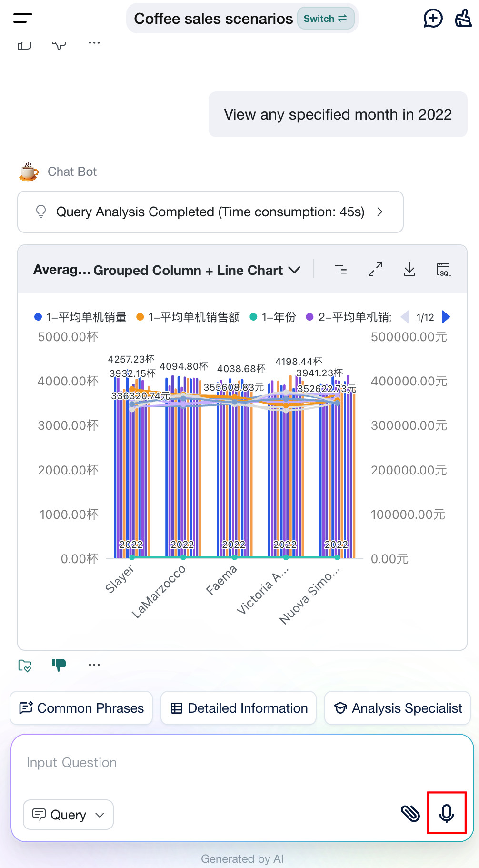Click the Victoria A… axis label
This screenshot has width=479, height=868.
pyautogui.click(x=262, y=591)
